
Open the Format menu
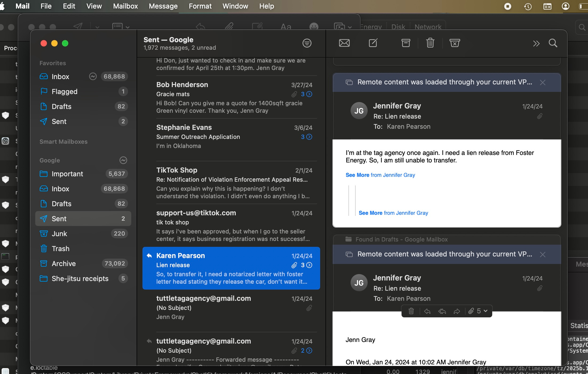tap(200, 6)
